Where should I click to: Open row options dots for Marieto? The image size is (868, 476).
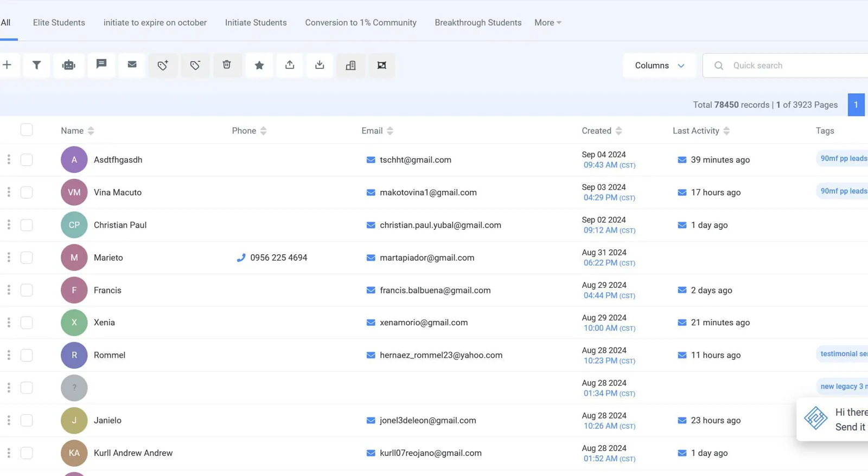click(9, 257)
